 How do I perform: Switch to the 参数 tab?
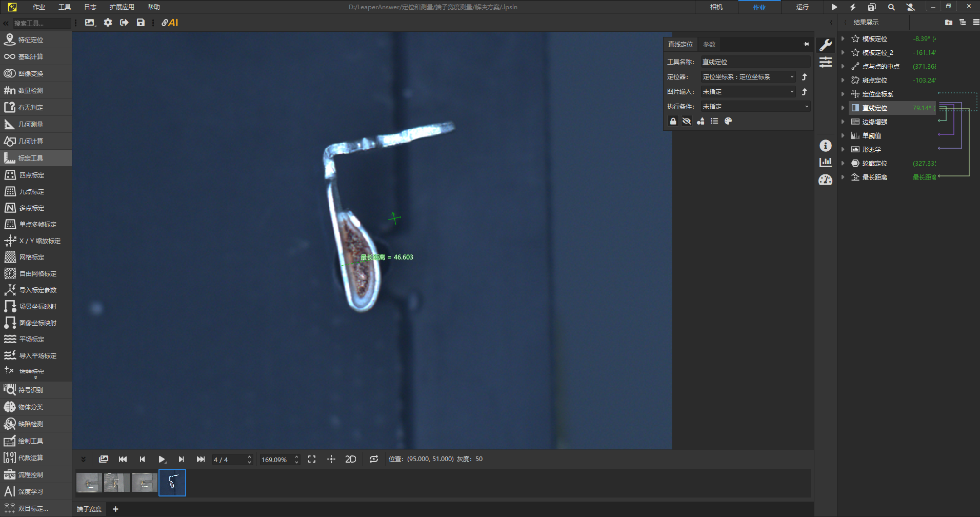(709, 45)
